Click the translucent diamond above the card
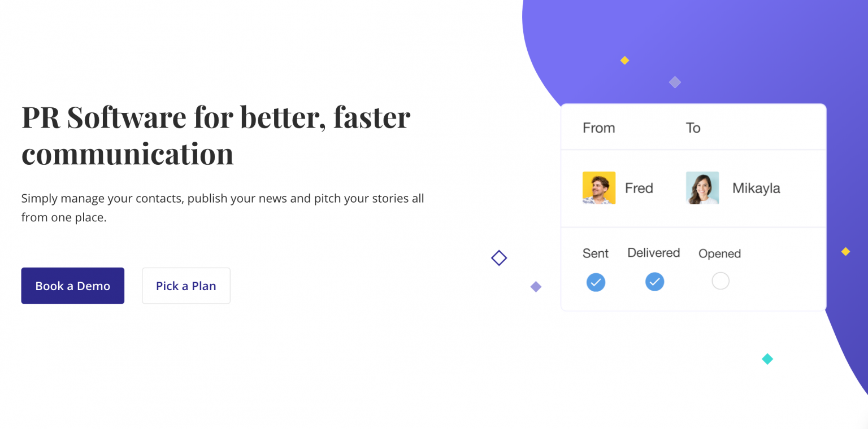 [675, 82]
